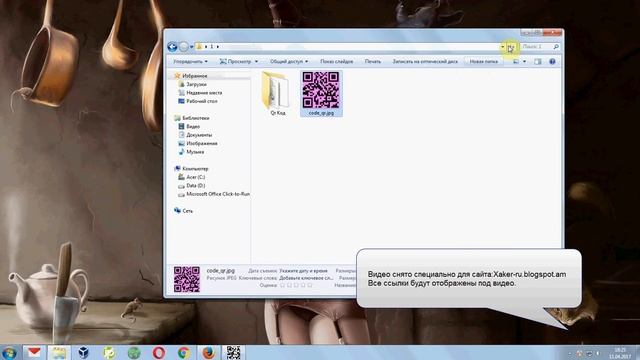Viewport: 640px width, 360px height.
Task: Open Explorer help question mark icon
Action: [552, 61]
